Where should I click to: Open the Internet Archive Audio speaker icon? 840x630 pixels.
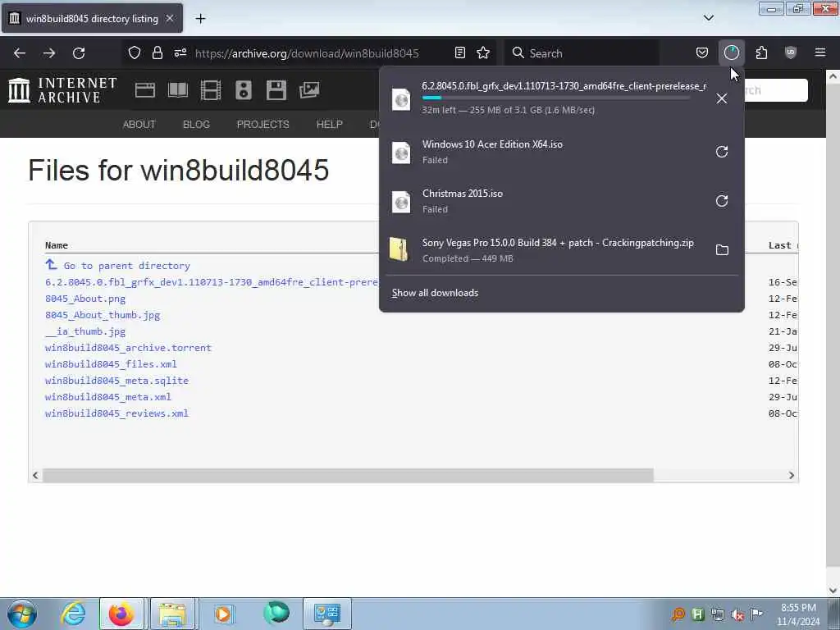tap(243, 90)
